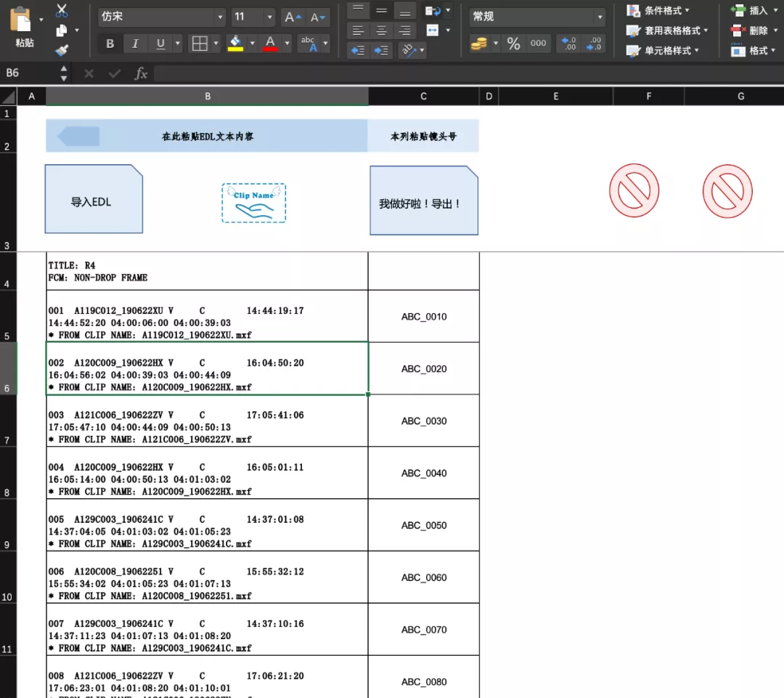The height and width of the screenshot is (698, 784).
Task: Click the Increase Indent icon
Action: pyautogui.click(x=382, y=51)
